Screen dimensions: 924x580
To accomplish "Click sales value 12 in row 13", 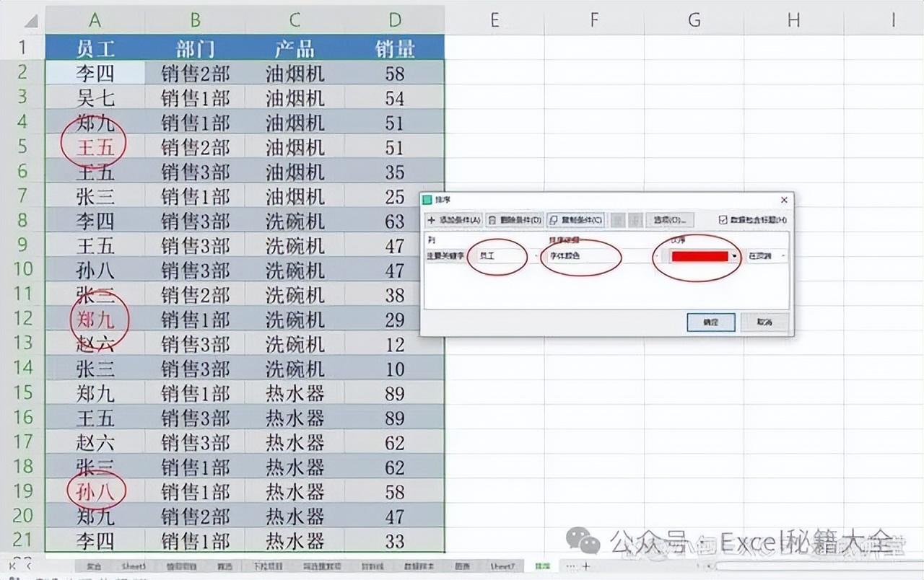I will click(x=395, y=343).
